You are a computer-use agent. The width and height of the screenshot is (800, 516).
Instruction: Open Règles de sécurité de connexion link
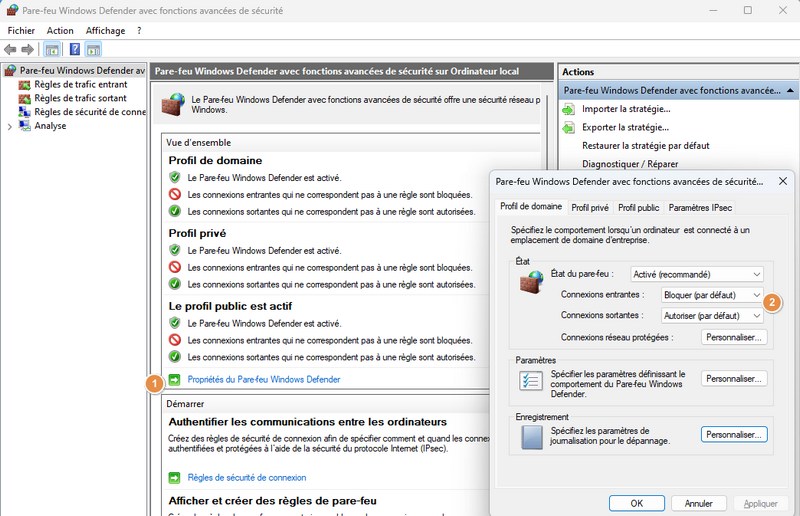click(247, 478)
